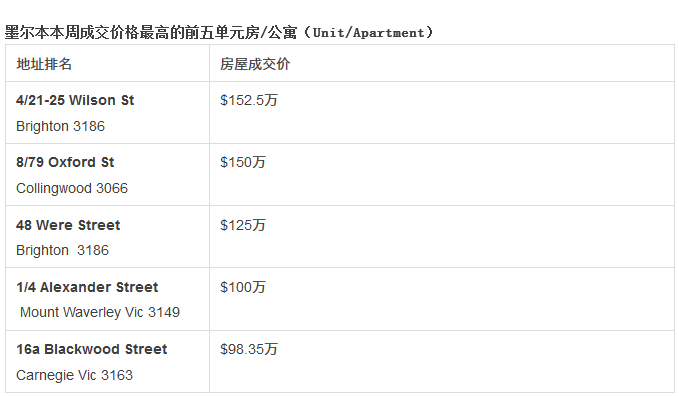The height and width of the screenshot is (396, 679).
Task: Click the address 48 Were Street
Action: tap(68, 225)
